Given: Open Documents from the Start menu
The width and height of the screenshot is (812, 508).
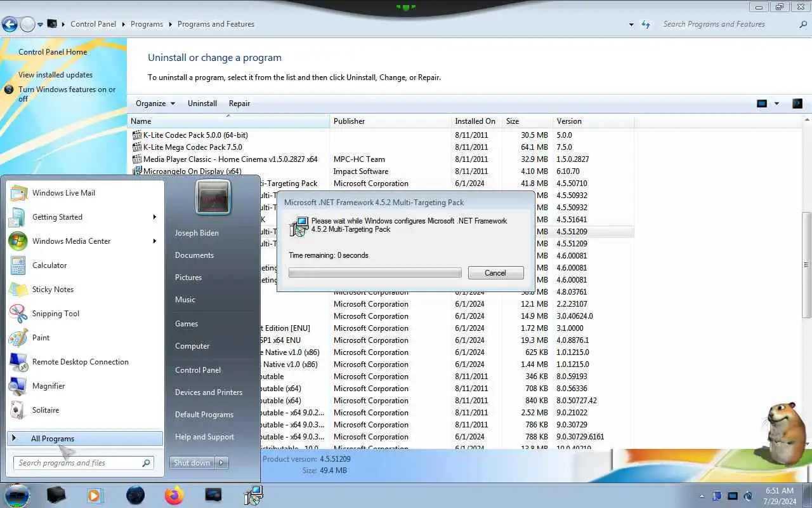Looking at the screenshot, I should 194,255.
